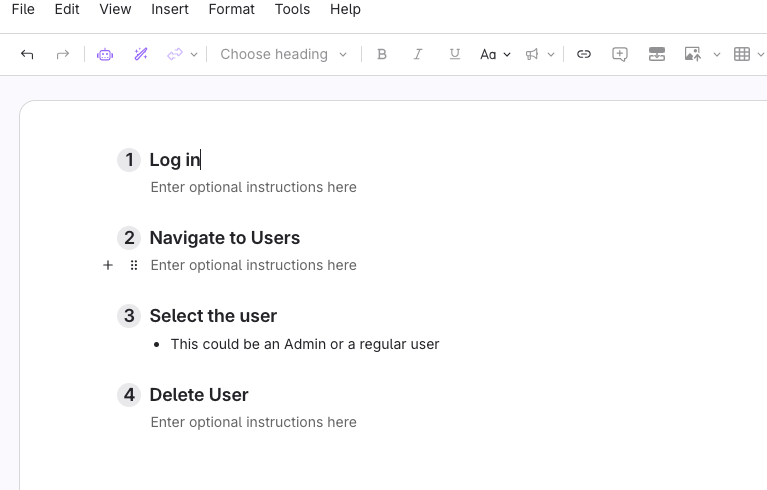Viewport: 767px width, 490px height.
Task: Insert a hyperlink with the link icon
Action: coord(584,55)
